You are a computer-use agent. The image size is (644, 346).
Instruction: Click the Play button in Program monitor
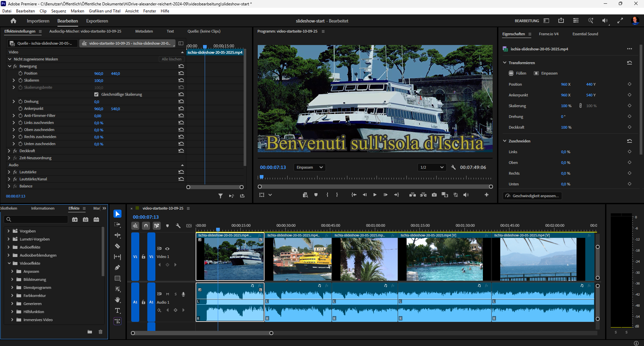click(x=375, y=195)
